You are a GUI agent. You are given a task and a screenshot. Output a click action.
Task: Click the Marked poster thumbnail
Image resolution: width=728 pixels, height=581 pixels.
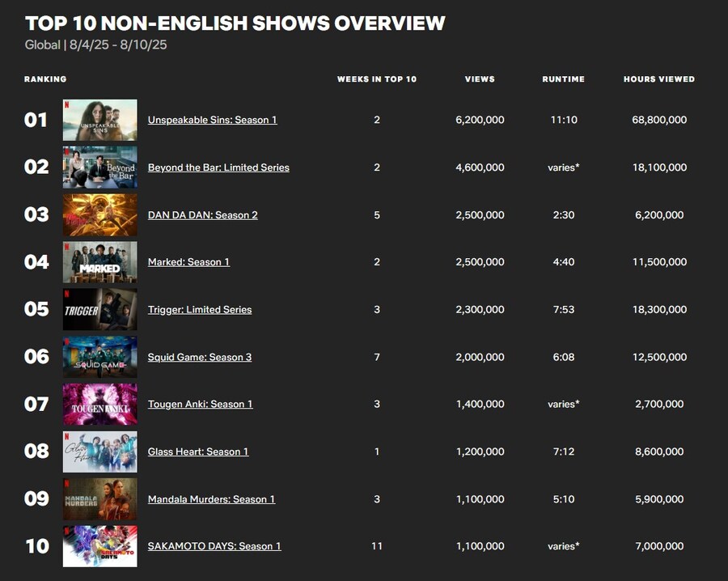(99, 262)
